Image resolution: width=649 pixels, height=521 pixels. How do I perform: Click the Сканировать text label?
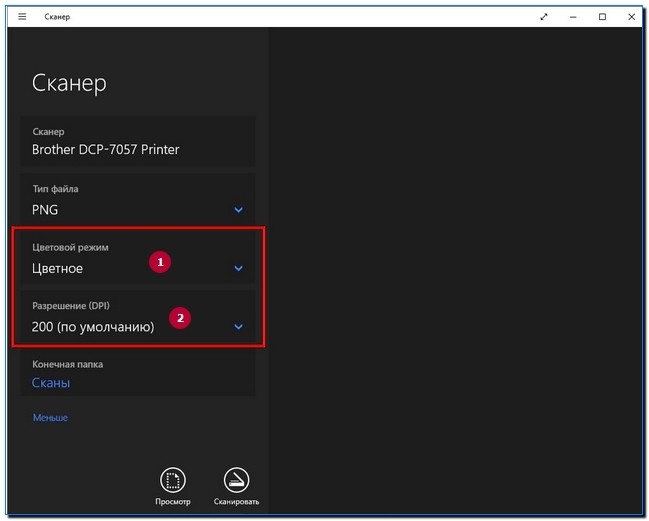click(x=236, y=502)
